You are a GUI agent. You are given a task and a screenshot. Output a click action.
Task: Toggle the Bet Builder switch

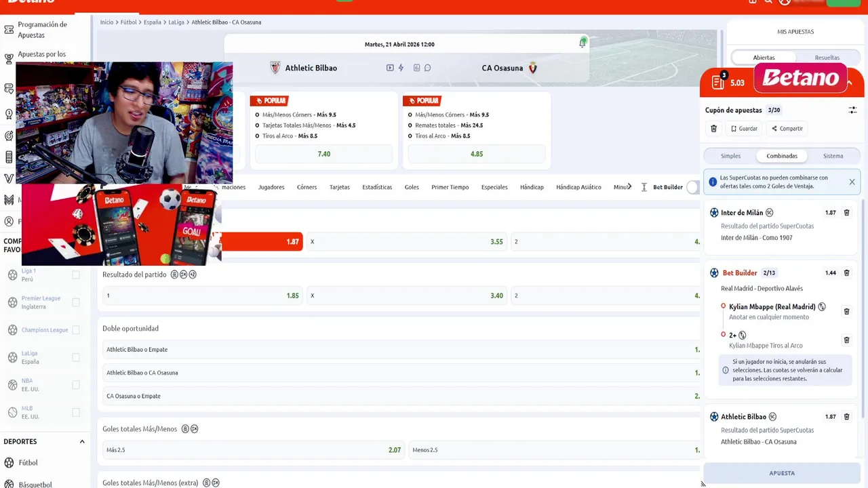click(x=693, y=187)
